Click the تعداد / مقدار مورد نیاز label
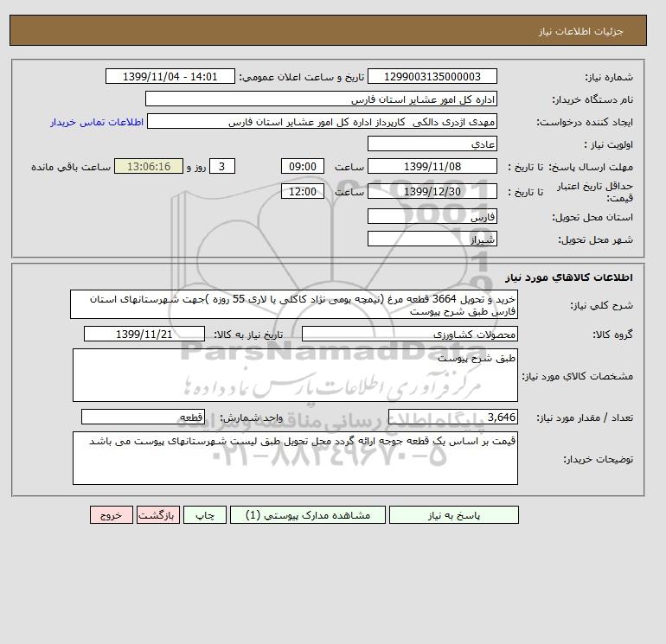666x644 pixels. [x=585, y=418]
